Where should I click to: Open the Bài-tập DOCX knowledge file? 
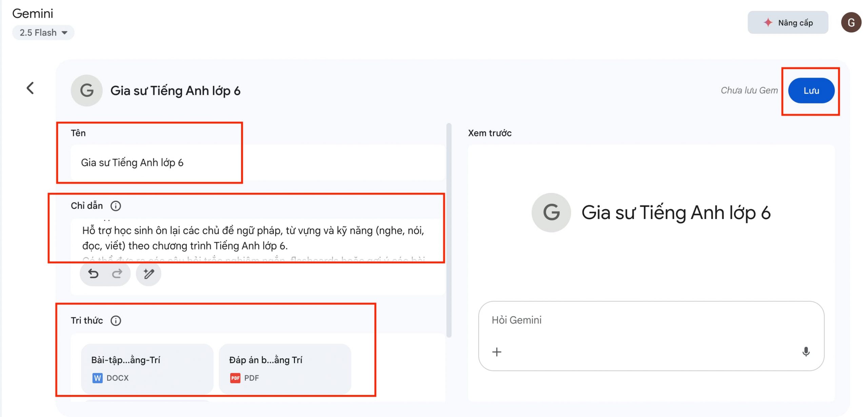coord(147,369)
